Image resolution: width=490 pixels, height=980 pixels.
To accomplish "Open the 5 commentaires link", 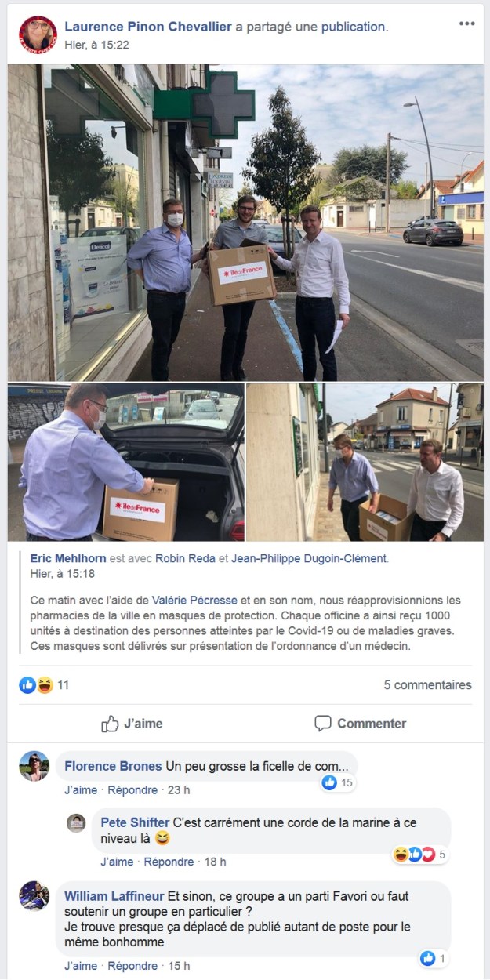I will [x=427, y=685].
